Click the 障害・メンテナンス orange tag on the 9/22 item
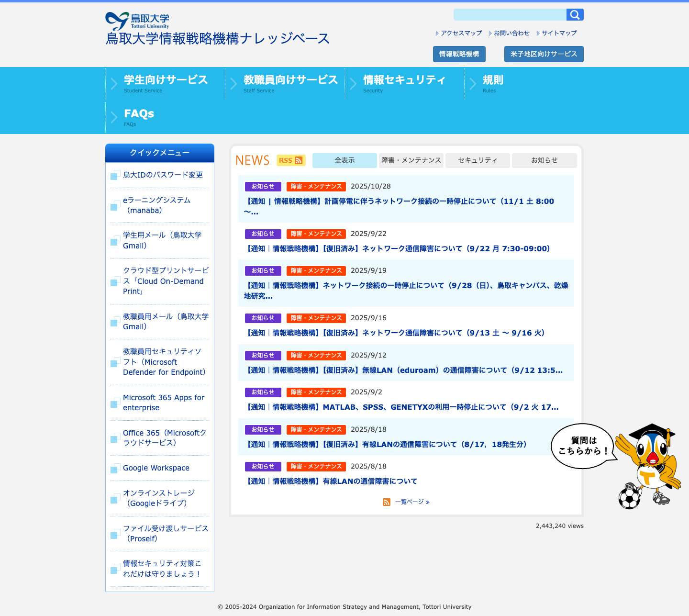Screen dimensions: 689x616 click(316, 234)
